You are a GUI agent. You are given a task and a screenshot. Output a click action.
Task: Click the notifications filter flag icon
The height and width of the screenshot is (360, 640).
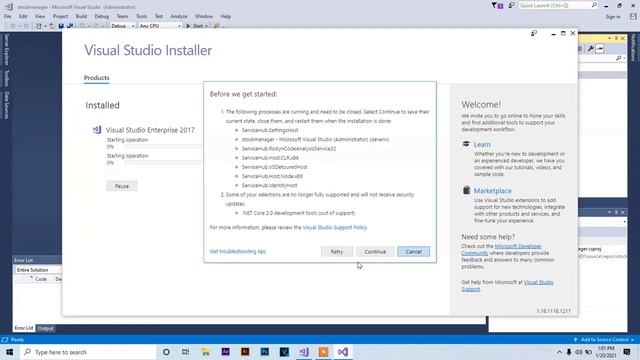pyautogui.click(x=497, y=5)
